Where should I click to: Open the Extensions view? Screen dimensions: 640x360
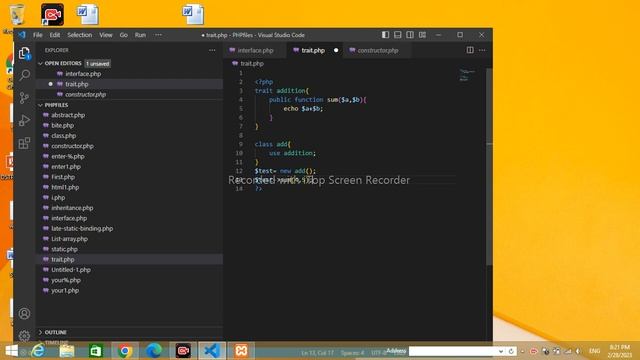point(24,143)
